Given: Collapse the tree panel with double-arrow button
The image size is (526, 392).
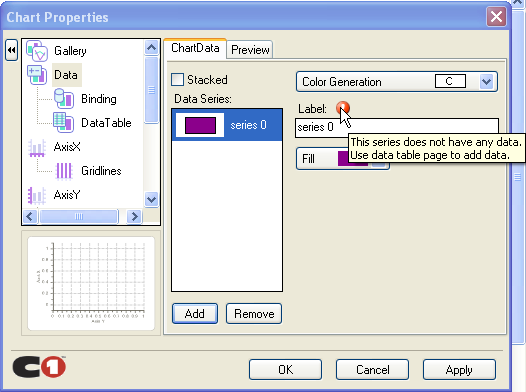Looking at the screenshot, I should (11, 50).
